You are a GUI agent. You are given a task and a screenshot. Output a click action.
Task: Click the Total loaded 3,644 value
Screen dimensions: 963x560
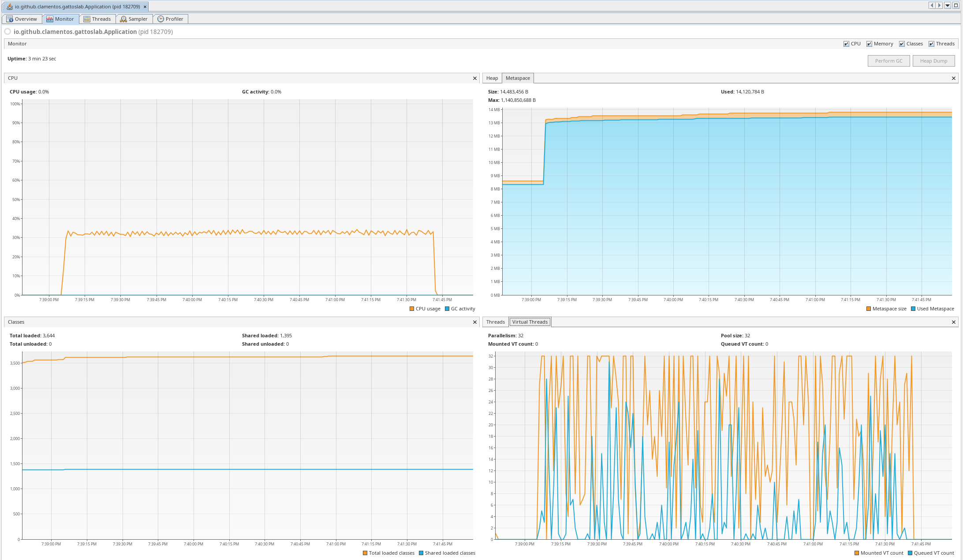[49, 336]
